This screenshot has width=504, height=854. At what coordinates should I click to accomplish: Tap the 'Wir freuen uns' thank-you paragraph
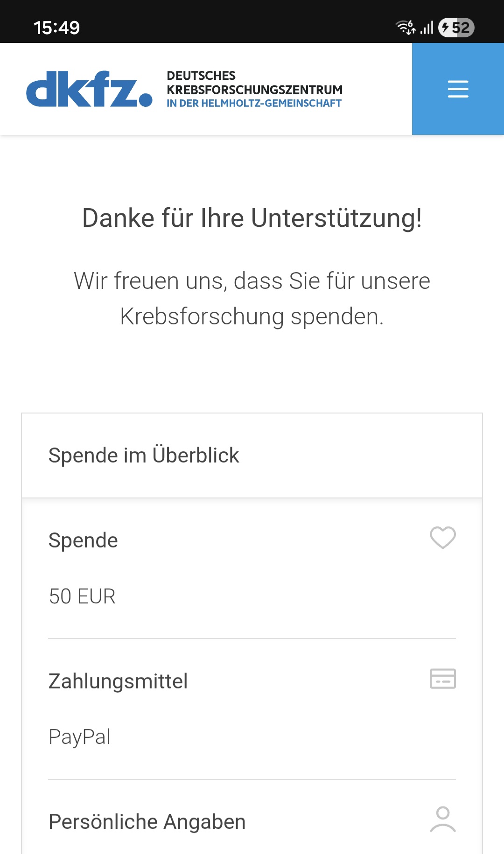coord(252,299)
